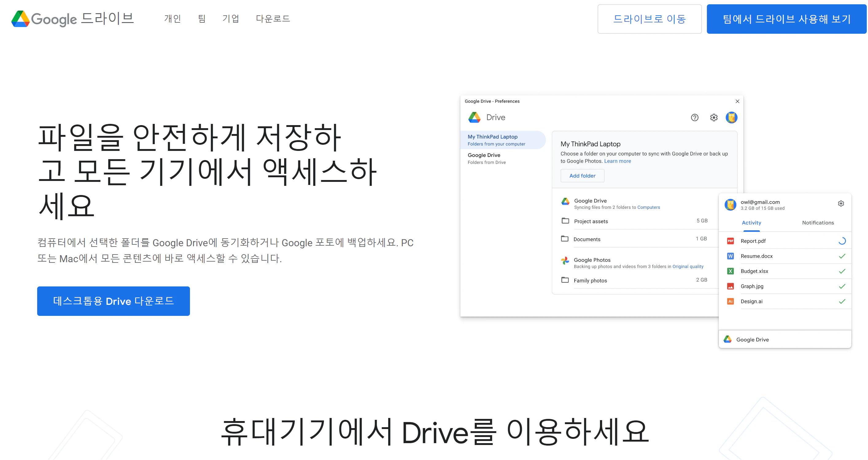The image size is (868, 460).
Task: Click the Ai icon next to Design.ai
Action: (730, 301)
